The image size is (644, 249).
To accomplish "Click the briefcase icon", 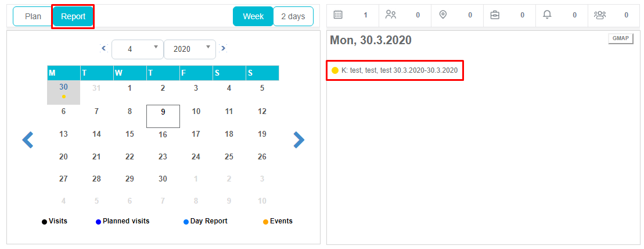I will (495, 15).
